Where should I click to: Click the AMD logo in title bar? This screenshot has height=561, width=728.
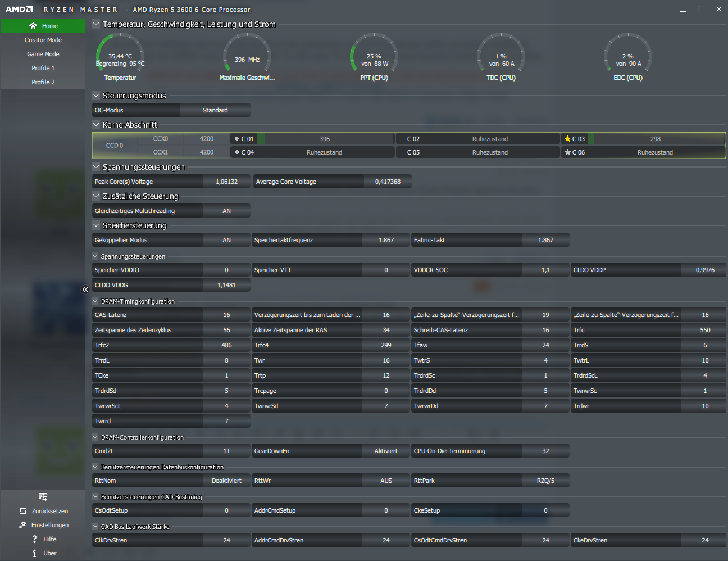(19, 10)
